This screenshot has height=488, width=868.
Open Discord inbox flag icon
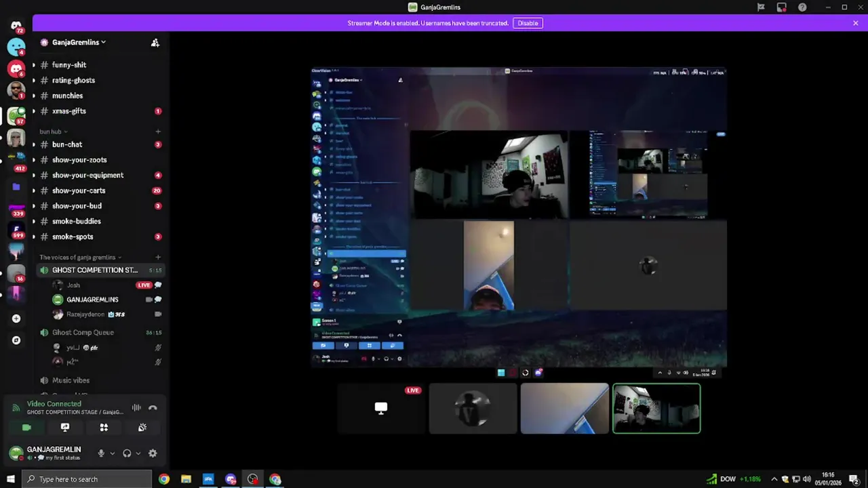point(761,7)
